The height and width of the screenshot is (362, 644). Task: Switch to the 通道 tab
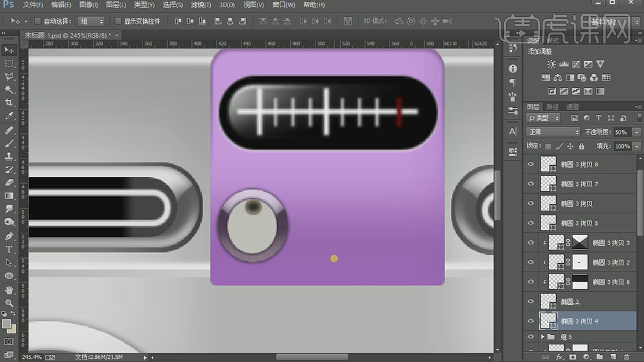point(572,107)
